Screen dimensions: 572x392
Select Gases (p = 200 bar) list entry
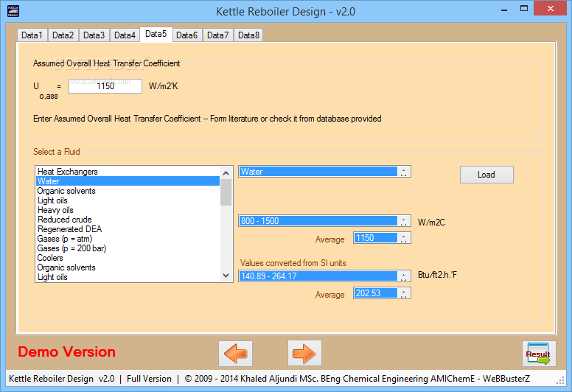pyautogui.click(x=128, y=248)
